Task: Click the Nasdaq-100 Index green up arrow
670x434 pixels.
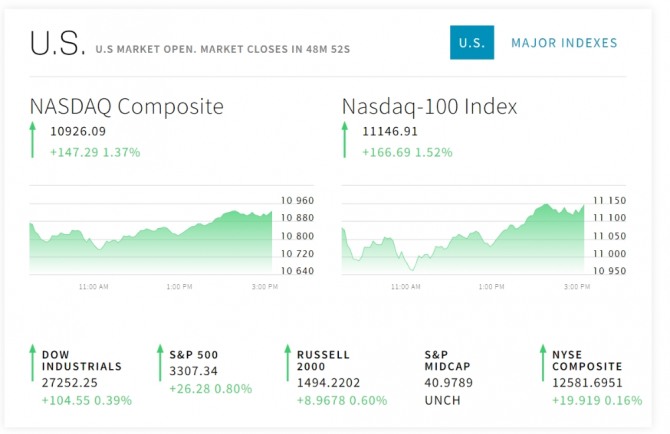Action: point(344,140)
